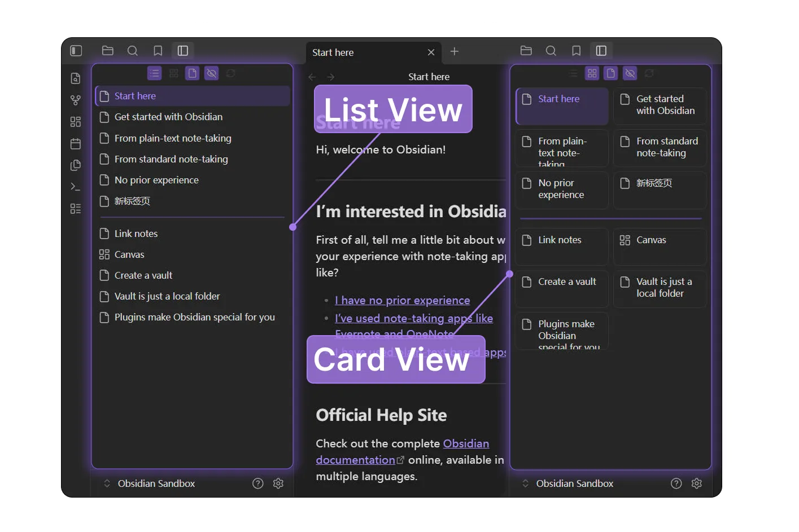Toggle list view in the left panel toolbar
This screenshot has width=799, height=532.
154,73
